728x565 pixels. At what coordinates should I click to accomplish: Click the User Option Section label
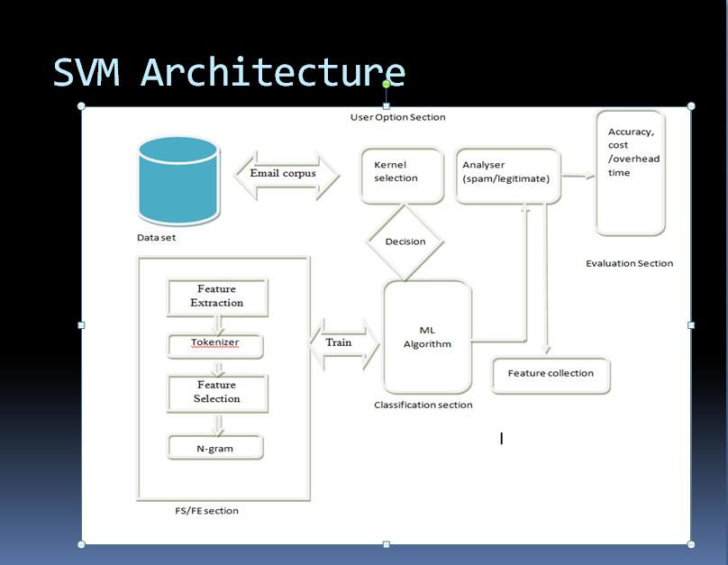pos(399,116)
